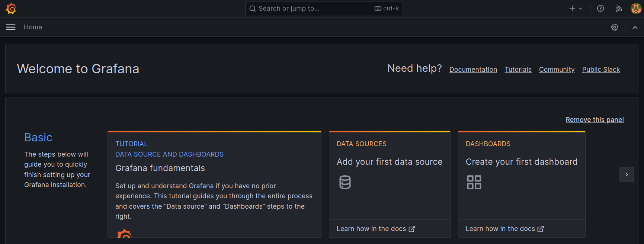Click Remove this panel
This screenshot has width=644, height=244.
click(595, 120)
